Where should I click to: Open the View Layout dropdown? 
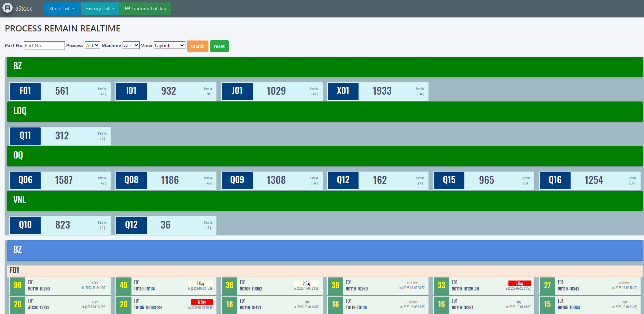(x=169, y=45)
